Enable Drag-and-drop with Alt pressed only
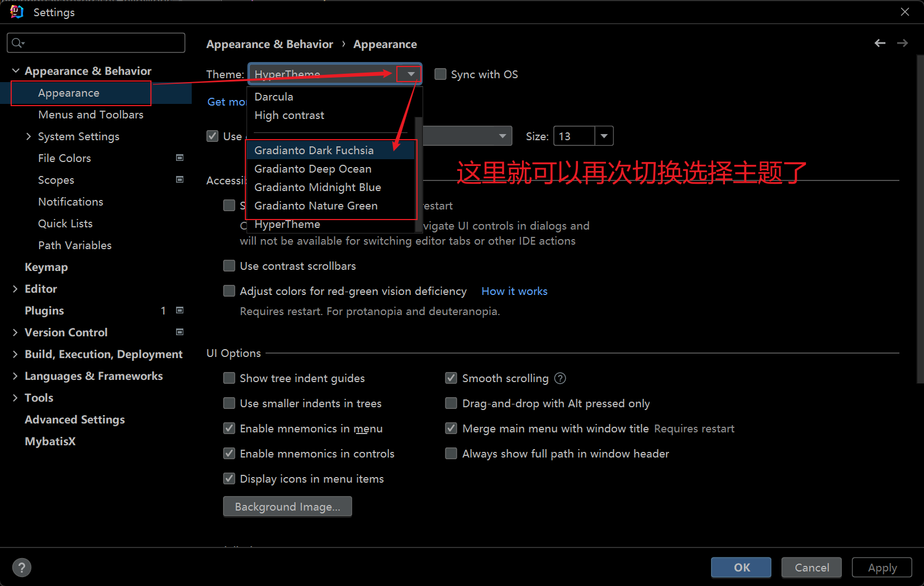The image size is (924, 586). 451,403
